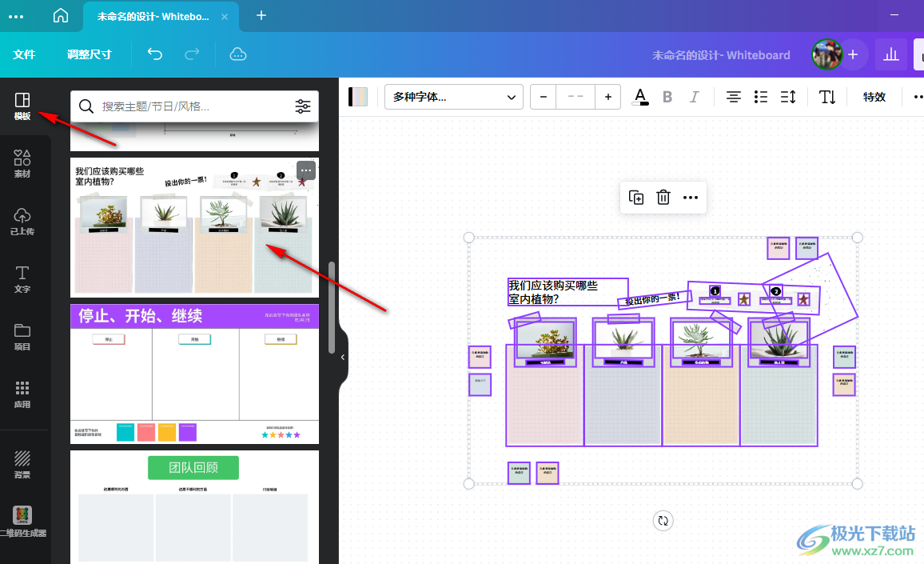Click the top-left selection corner handle
The image size is (924, 564).
tap(468, 237)
